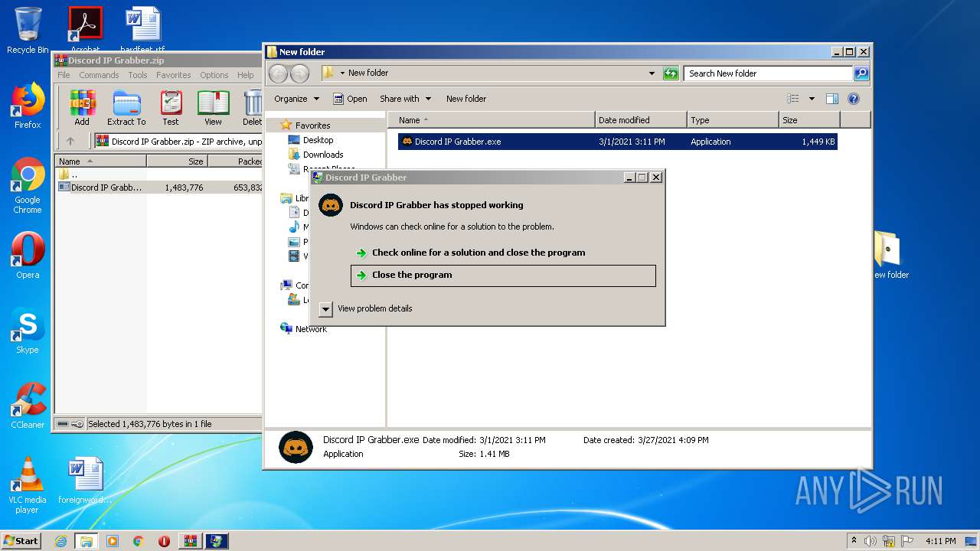Open the foreignword document on desktop
Image resolution: width=980 pixels, height=551 pixels.
[85, 481]
